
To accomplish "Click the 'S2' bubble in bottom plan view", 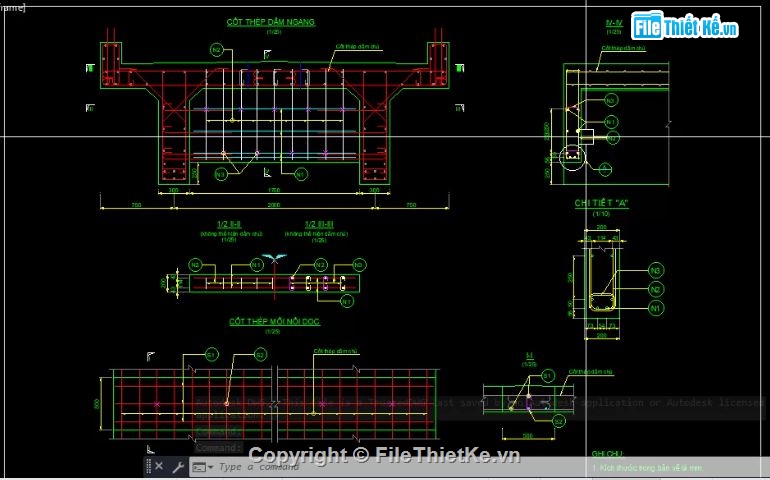I will (260, 355).
